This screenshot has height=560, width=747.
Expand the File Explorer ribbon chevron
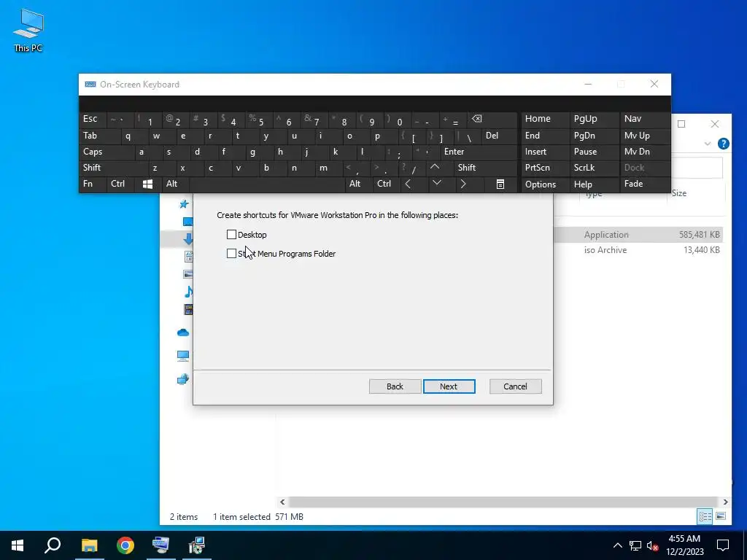click(708, 144)
